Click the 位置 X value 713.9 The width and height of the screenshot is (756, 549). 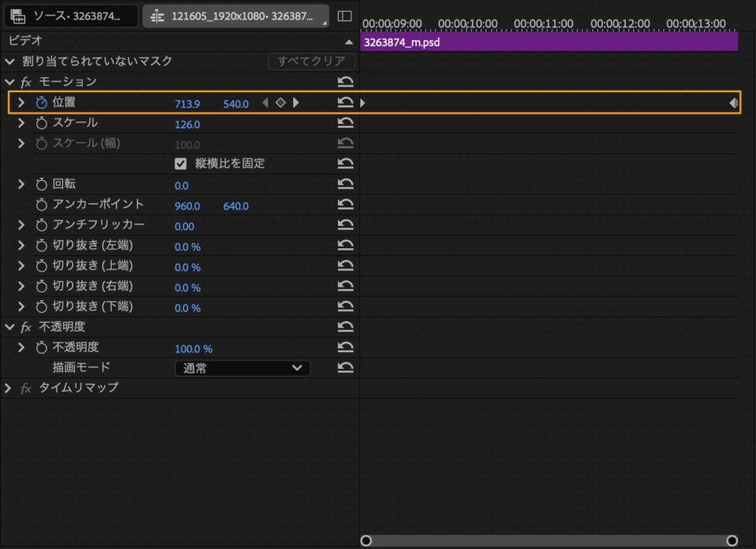pos(187,104)
